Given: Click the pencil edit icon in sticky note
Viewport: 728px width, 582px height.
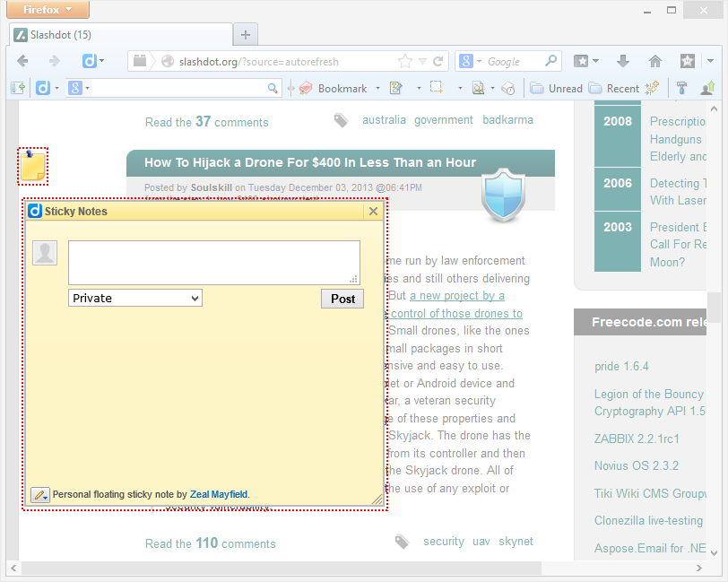Looking at the screenshot, I should (x=40, y=495).
